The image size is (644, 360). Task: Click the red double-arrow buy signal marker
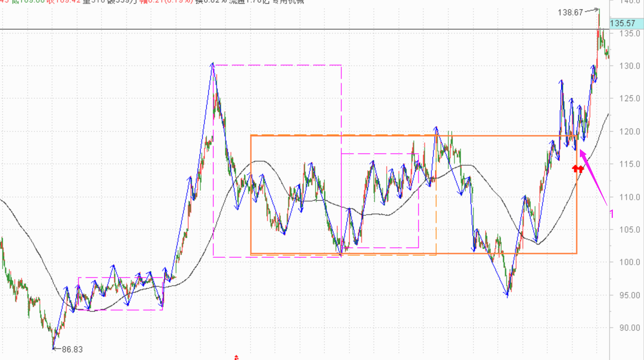tap(578, 169)
